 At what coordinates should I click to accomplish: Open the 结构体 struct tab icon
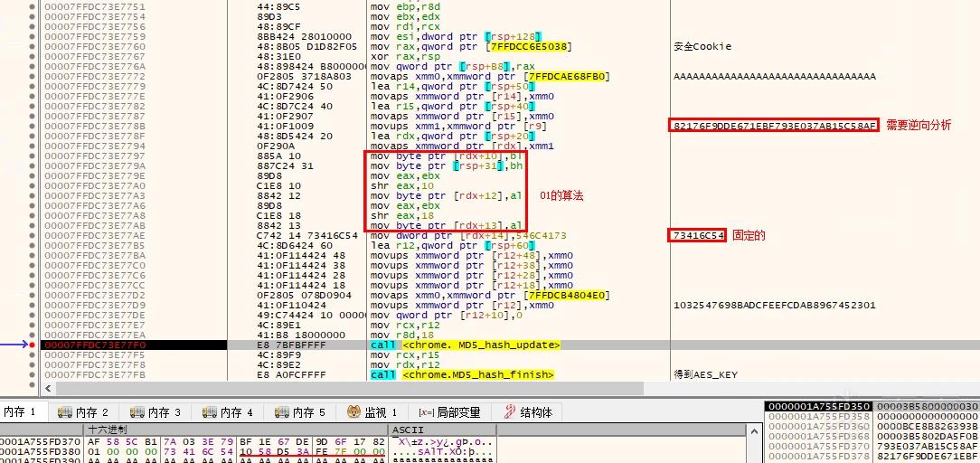(509, 412)
